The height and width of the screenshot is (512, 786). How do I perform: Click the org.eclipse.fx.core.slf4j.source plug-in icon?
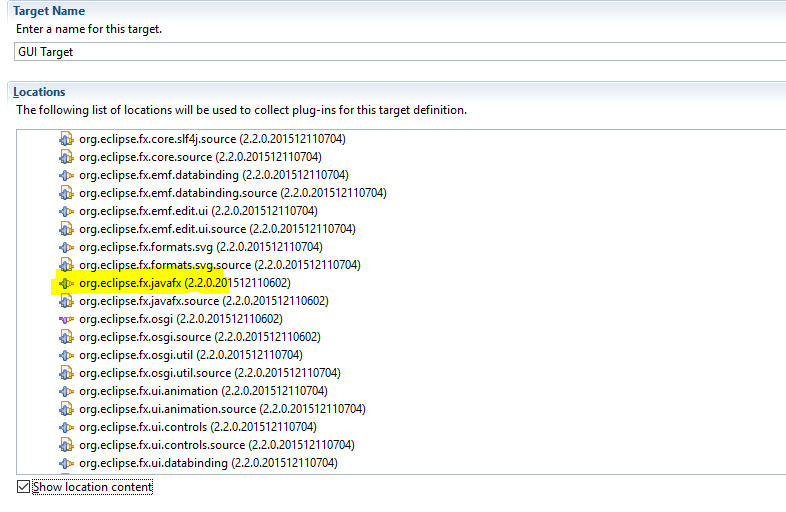click(66, 139)
